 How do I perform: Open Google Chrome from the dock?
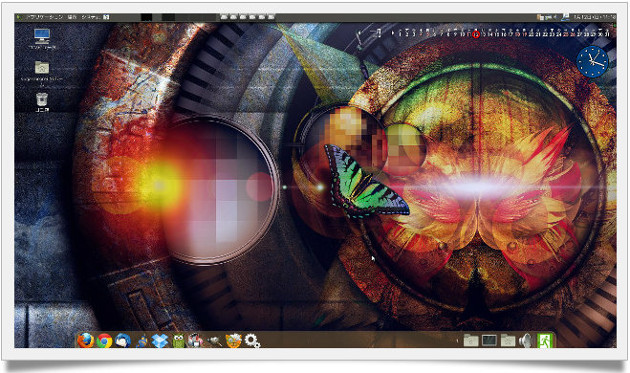104,341
